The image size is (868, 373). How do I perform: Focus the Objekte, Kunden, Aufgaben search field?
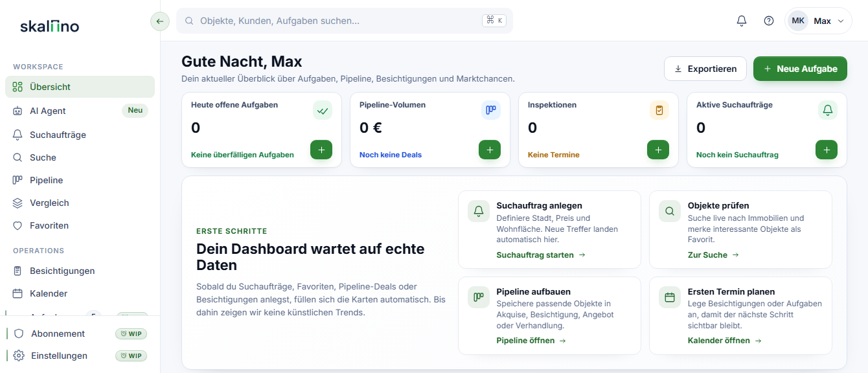coord(345,21)
